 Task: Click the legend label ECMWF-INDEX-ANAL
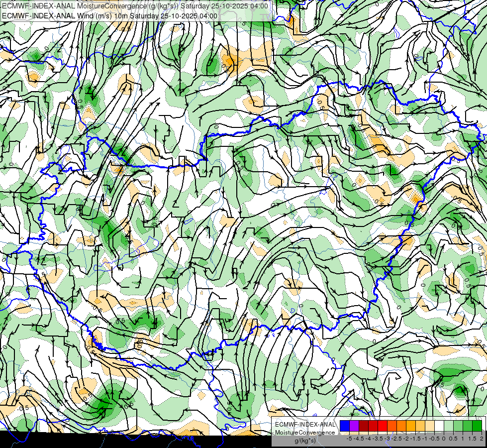click(x=305, y=425)
